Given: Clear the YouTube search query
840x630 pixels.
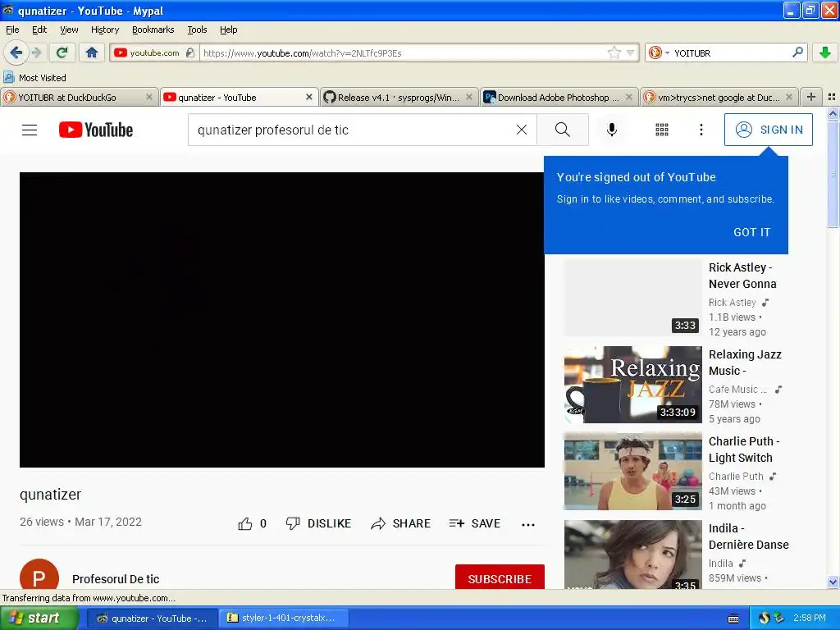Looking at the screenshot, I should click(521, 130).
